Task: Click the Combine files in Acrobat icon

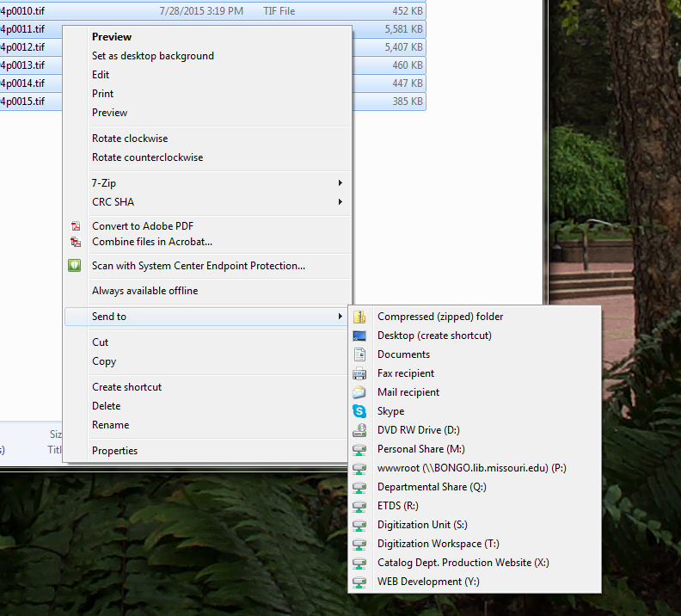Action: click(x=76, y=242)
